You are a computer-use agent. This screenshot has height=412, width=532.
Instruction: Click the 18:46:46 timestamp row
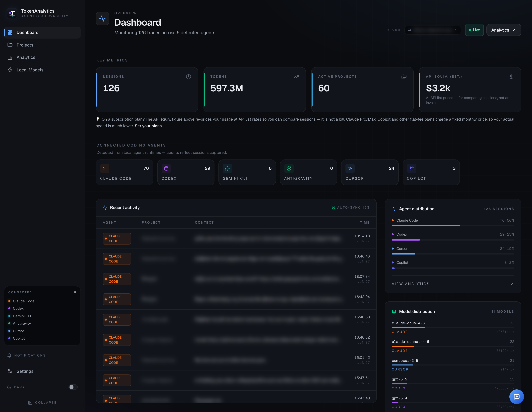point(236,259)
